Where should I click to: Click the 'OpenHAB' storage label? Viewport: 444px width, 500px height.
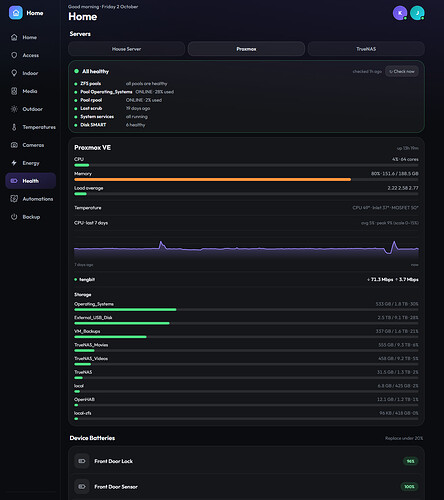click(84, 399)
